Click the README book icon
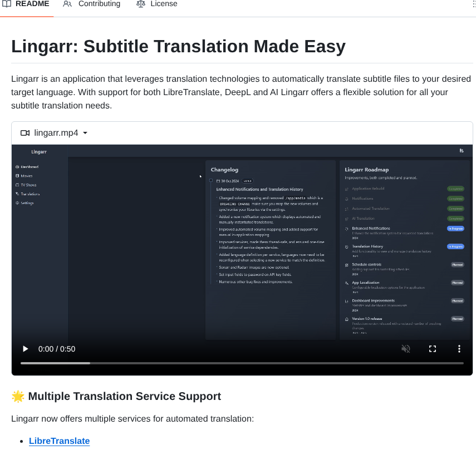476x450 pixels. [x=6, y=4]
